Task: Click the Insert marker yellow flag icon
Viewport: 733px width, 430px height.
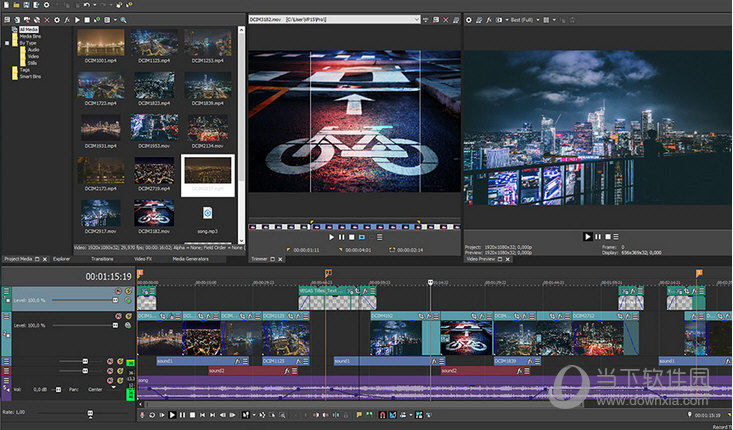Action: click(359, 415)
